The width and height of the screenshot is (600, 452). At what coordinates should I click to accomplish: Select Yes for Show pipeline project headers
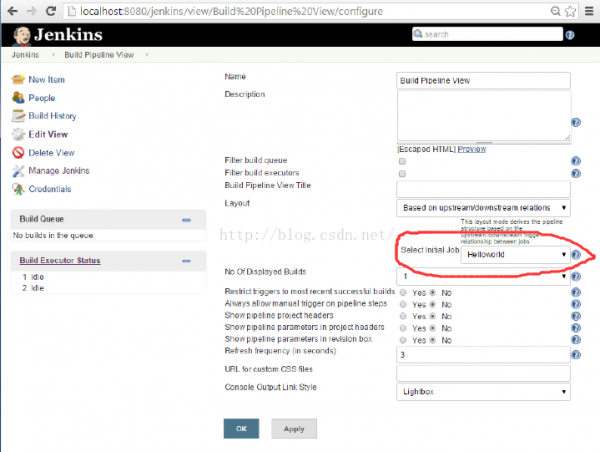[403, 316]
